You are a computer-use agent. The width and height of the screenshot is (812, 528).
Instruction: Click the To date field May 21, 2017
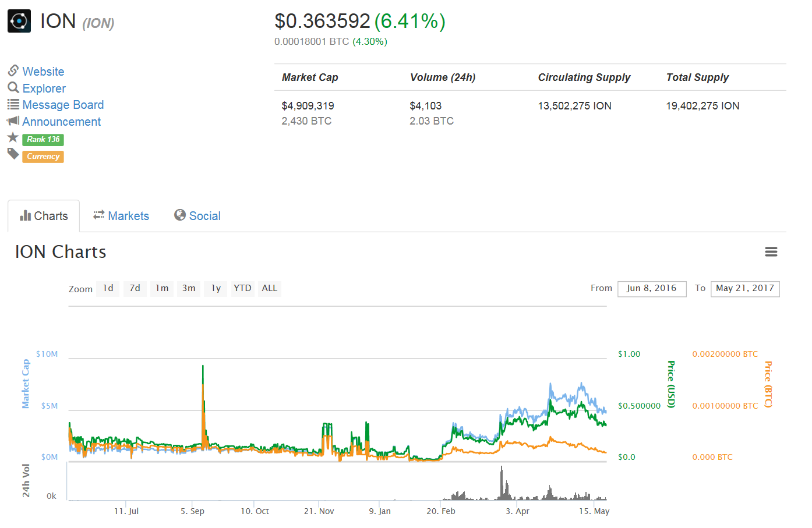[x=745, y=288]
